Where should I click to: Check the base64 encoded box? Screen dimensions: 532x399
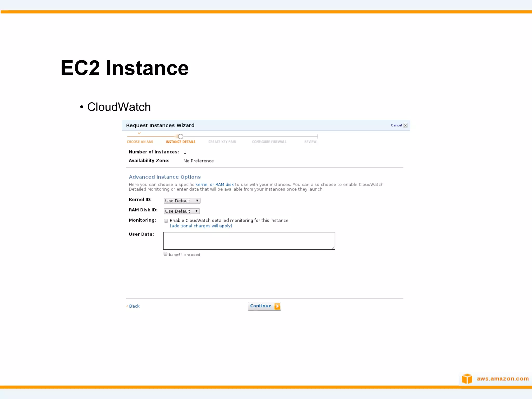pyautogui.click(x=165, y=254)
